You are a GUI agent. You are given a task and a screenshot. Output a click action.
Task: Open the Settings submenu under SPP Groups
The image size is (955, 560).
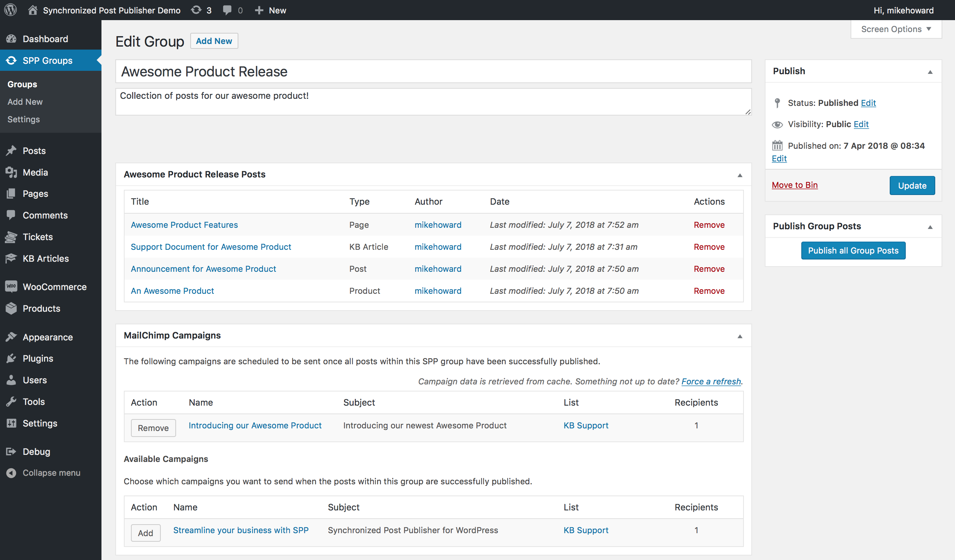pos(24,119)
